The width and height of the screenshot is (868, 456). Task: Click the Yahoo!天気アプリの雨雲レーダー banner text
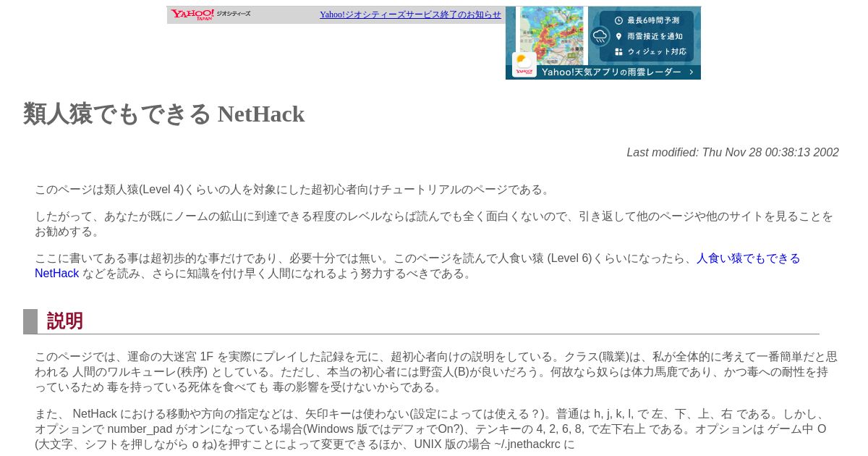611,72
